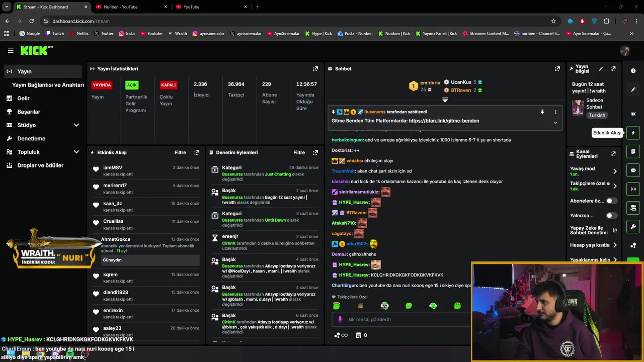The width and height of the screenshot is (644, 362).
Task: Open Takipçilere özel settings arrow
Action: pyautogui.click(x=615, y=186)
